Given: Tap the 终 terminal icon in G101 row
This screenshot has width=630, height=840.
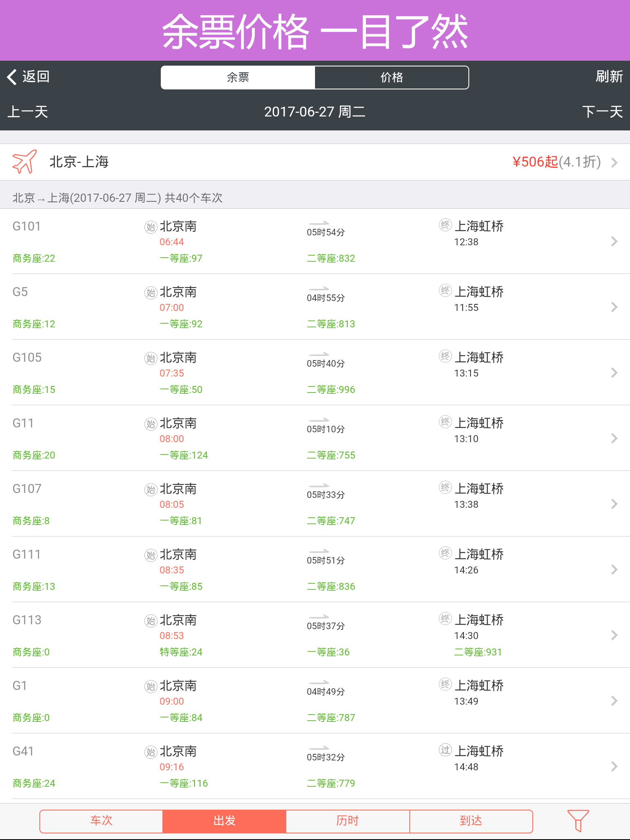Looking at the screenshot, I should [445, 225].
